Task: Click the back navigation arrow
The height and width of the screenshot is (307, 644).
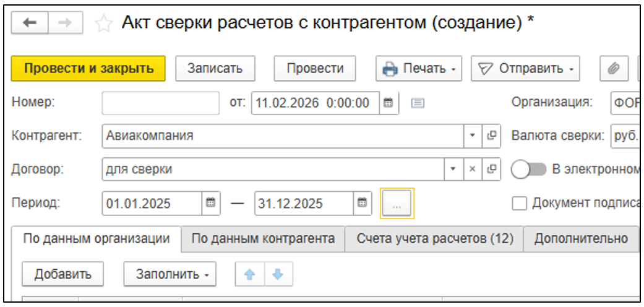Action: (30, 23)
